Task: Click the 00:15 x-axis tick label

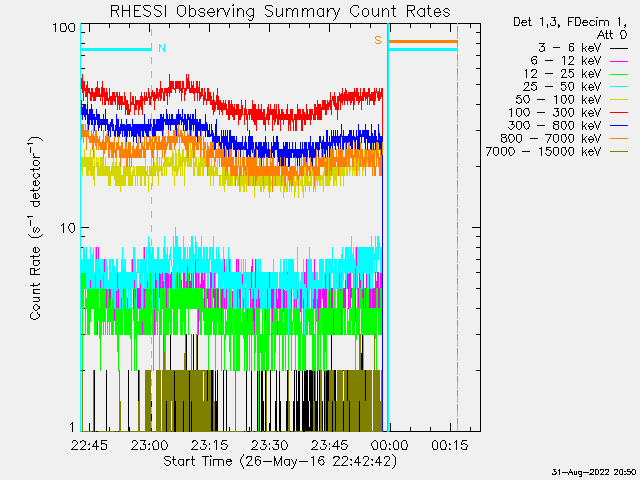Action: [x=450, y=445]
